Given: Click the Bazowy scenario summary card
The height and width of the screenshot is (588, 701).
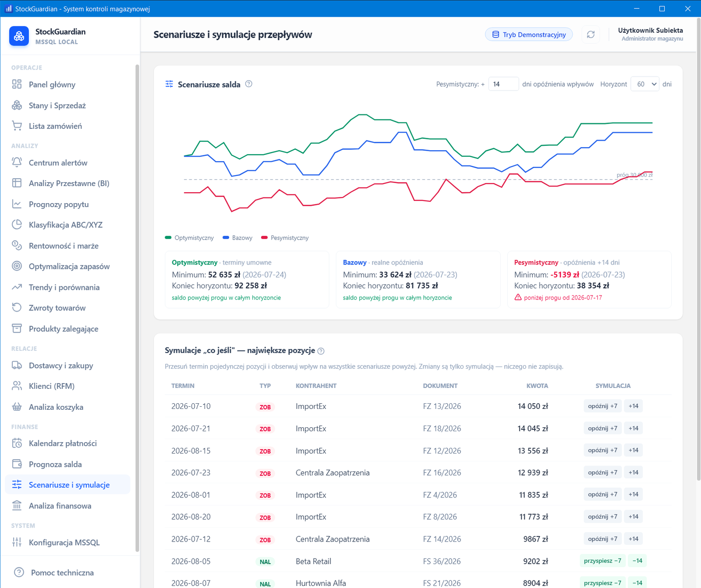Looking at the screenshot, I should coord(418,279).
